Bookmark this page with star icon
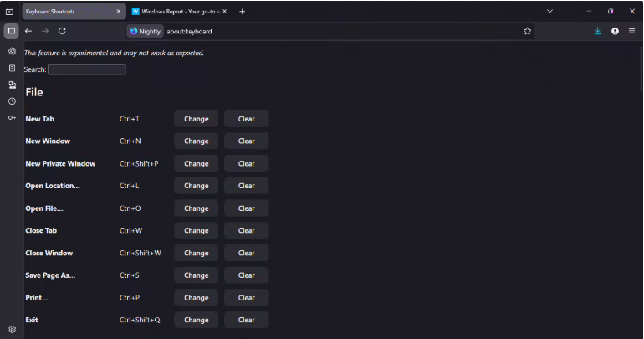 527,31
